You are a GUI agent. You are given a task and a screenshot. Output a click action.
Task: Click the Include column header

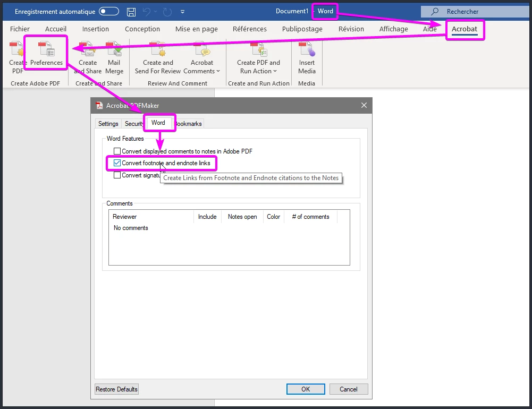click(x=207, y=217)
